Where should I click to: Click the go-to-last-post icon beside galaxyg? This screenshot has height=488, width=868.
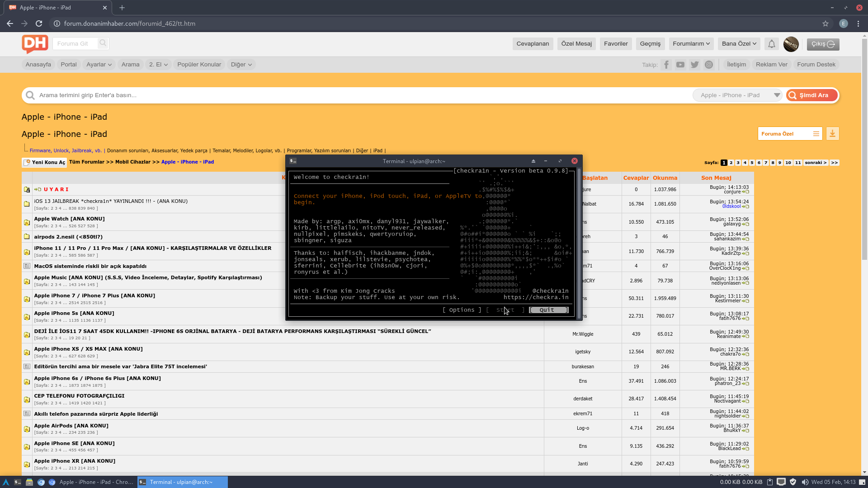click(x=745, y=224)
